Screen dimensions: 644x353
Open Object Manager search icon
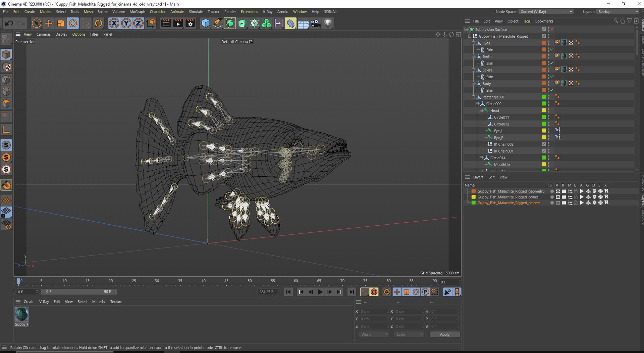point(616,21)
